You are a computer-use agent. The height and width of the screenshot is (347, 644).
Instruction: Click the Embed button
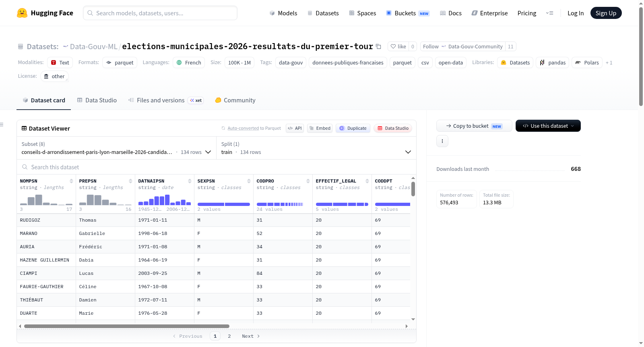pyautogui.click(x=320, y=128)
